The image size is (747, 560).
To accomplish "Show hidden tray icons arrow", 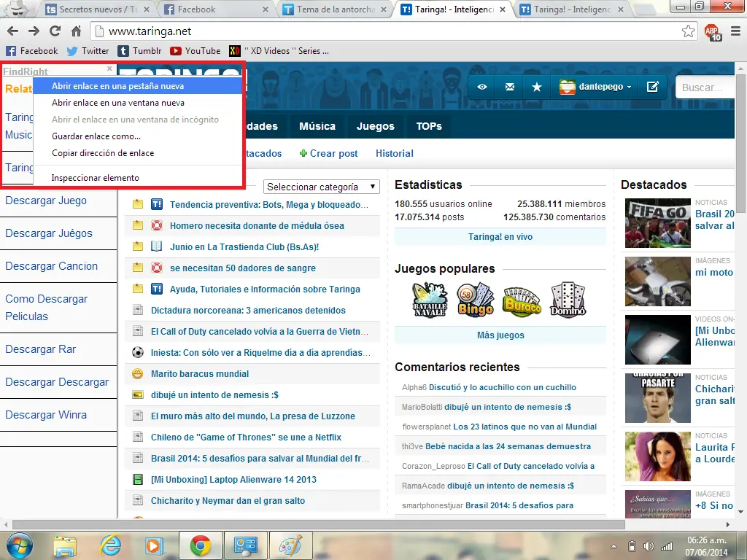I will 614,546.
